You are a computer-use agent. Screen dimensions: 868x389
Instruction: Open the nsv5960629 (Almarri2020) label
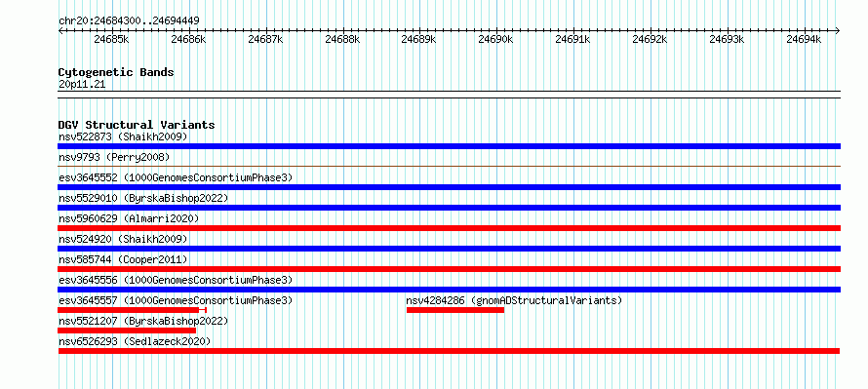(129, 218)
